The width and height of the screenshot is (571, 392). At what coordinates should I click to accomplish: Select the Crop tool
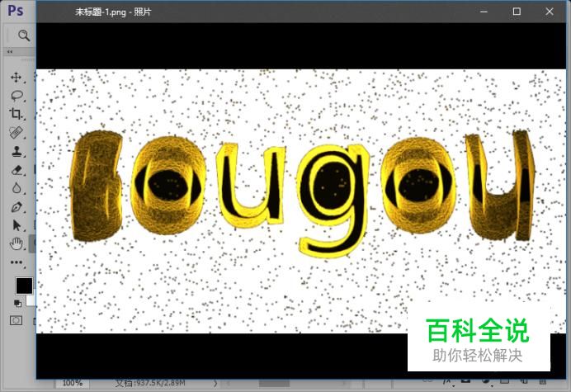coord(16,114)
